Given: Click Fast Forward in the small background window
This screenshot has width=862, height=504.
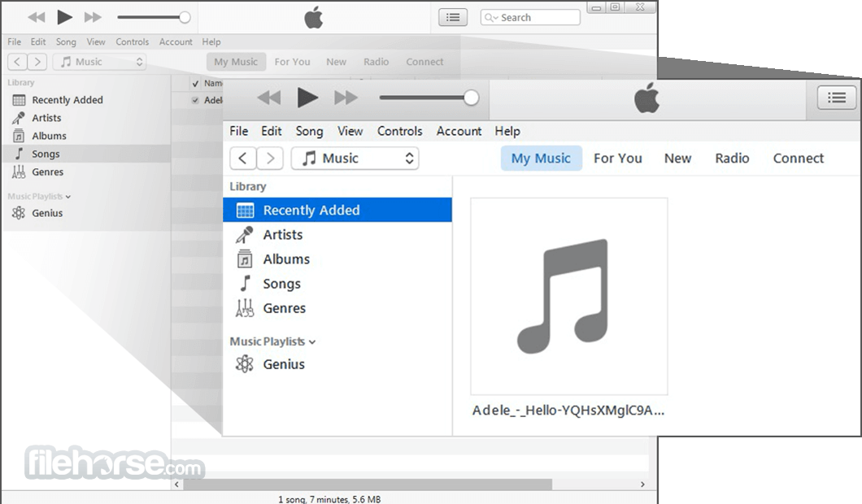Looking at the screenshot, I should pos(93,18).
